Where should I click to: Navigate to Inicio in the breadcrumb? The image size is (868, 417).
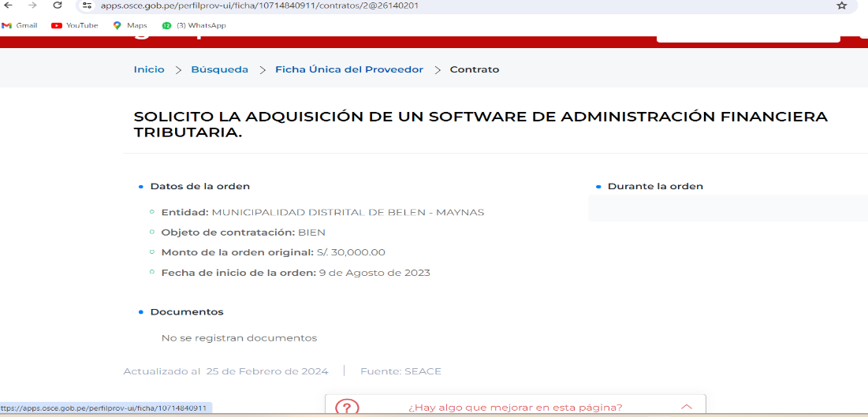(149, 69)
